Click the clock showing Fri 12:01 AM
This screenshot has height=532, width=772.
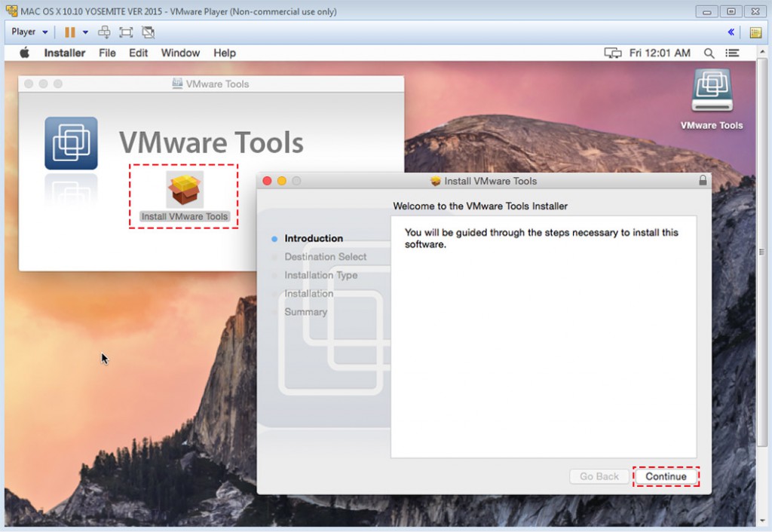coord(660,53)
